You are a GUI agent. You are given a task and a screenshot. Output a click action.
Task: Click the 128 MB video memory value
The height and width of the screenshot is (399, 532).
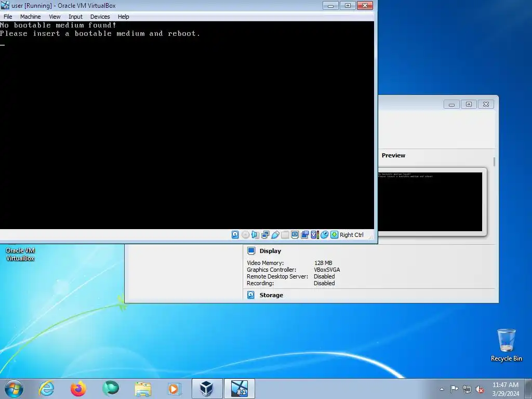(x=323, y=263)
